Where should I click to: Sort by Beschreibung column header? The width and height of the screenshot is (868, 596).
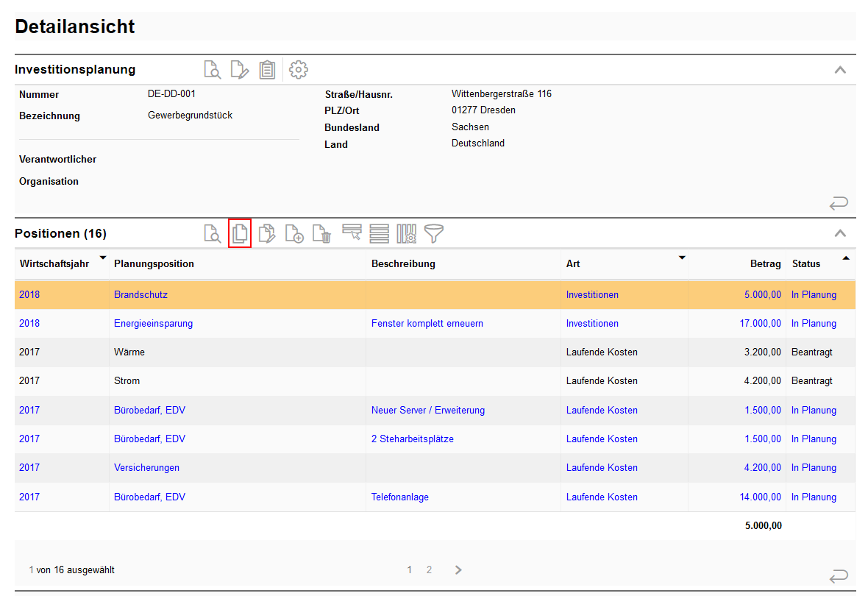[403, 263]
